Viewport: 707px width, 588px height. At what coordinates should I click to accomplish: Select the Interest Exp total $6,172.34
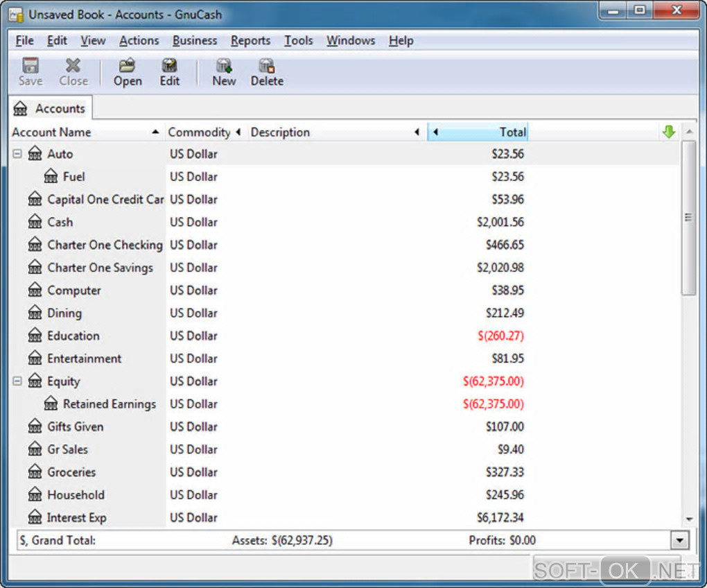click(500, 517)
